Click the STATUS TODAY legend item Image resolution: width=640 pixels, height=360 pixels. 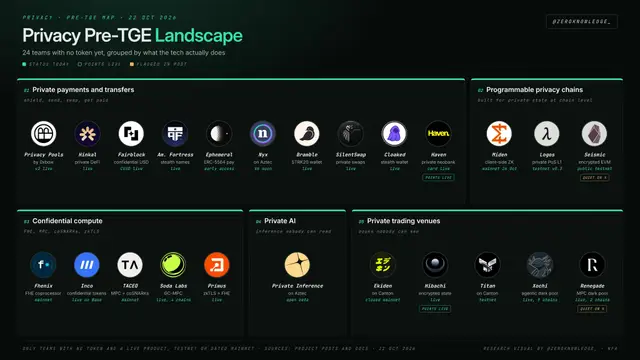tap(46, 64)
